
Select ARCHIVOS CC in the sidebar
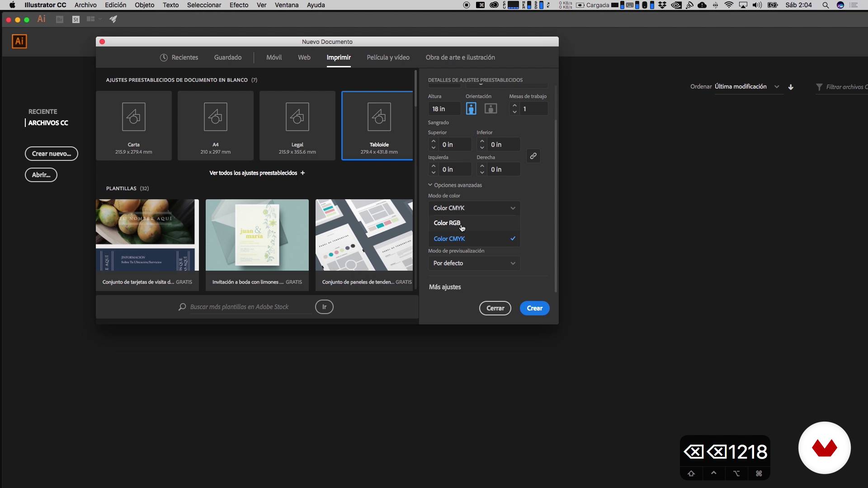pyautogui.click(x=48, y=123)
